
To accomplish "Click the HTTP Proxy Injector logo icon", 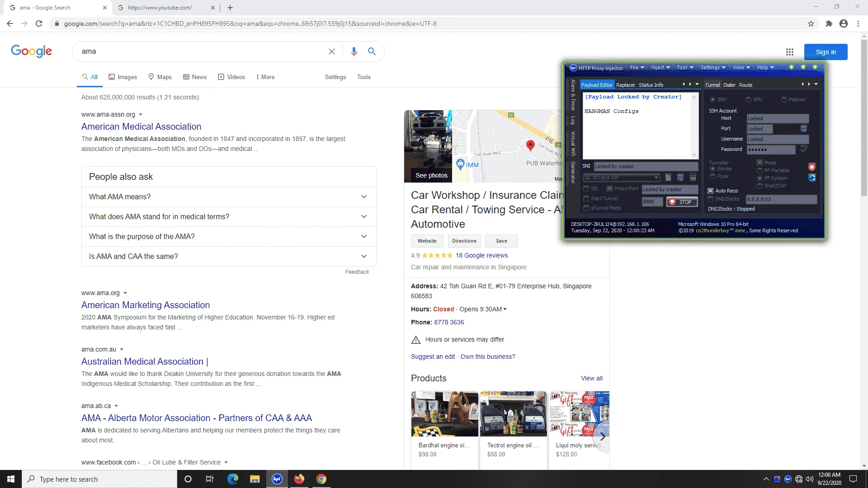I will [573, 68].
